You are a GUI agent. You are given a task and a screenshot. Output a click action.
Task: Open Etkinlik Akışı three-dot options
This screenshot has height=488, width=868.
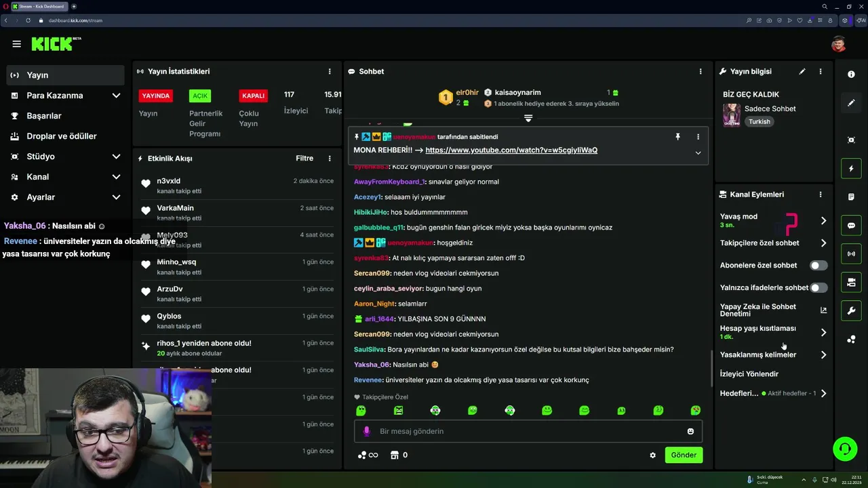pyautogui.click(x=330, y=159)
